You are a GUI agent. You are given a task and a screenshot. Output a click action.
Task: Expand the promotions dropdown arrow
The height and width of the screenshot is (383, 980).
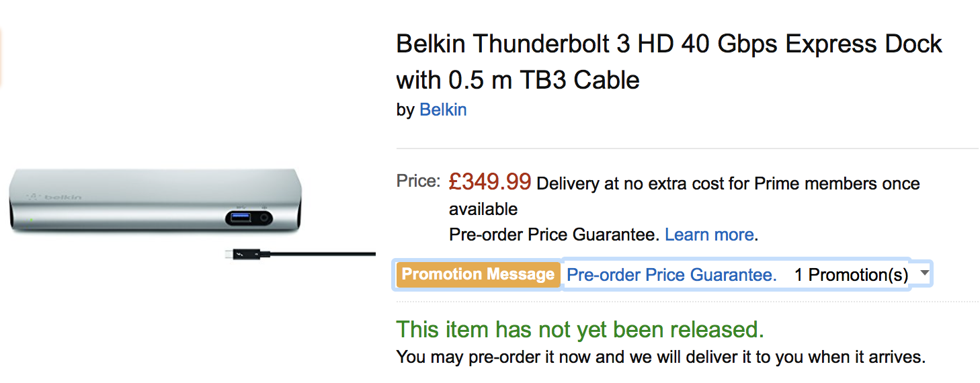pyautogui.click(x=924, y=273)
